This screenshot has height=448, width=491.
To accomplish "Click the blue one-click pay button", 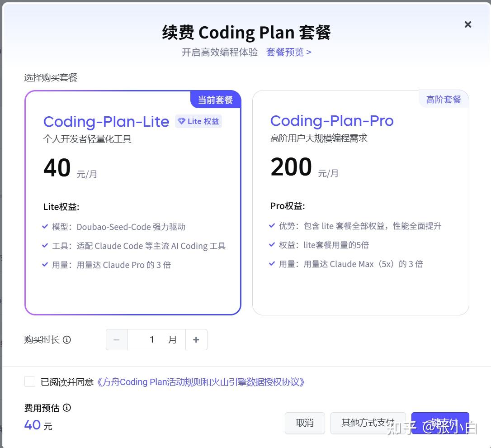I will (x=440, y=423).
